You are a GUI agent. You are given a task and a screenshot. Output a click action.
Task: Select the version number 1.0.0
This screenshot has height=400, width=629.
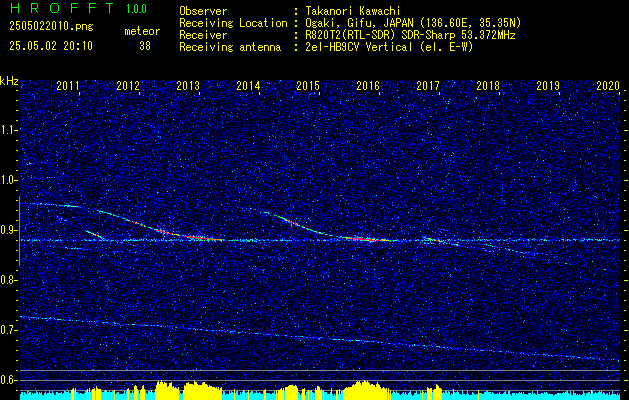[x=136, y=9]
